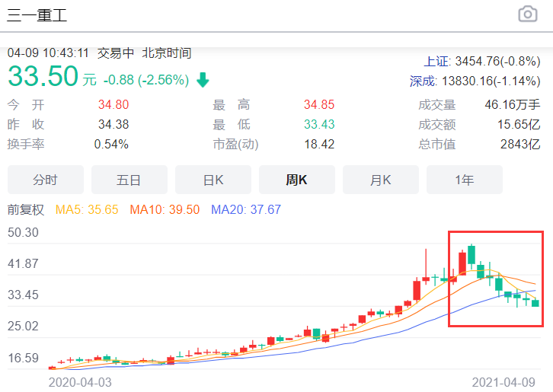Viewport: 553px width, 392px height.
Task: Click the MA20: 37.67 indicator label
Action: [x=246, y=210]
